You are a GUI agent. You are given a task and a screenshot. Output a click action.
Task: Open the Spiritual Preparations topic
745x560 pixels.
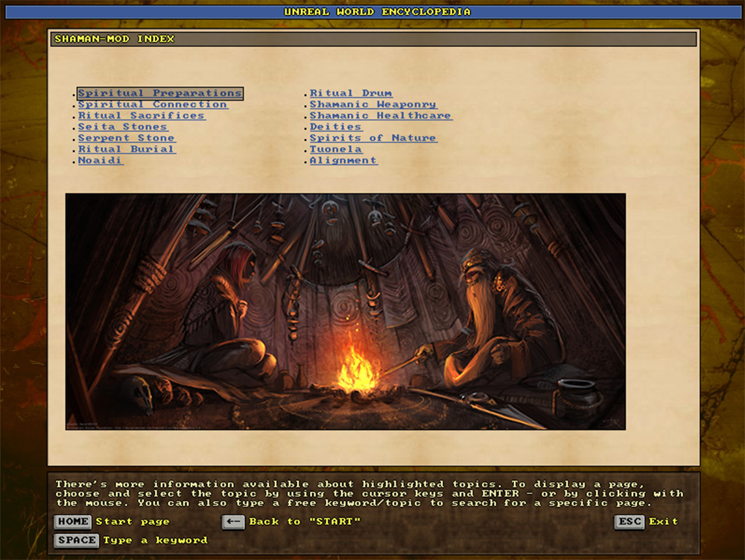click(160, 93)
